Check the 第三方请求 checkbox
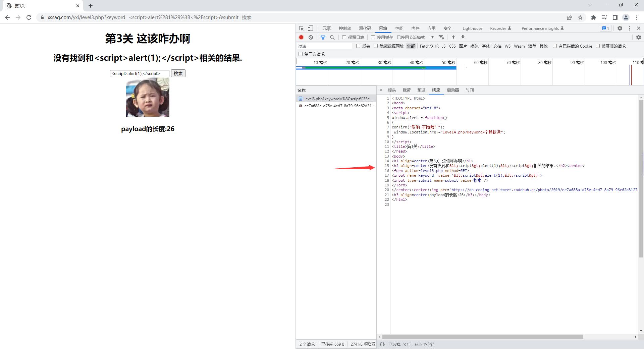Screen dimensions: 644x349 coord(301,54)
